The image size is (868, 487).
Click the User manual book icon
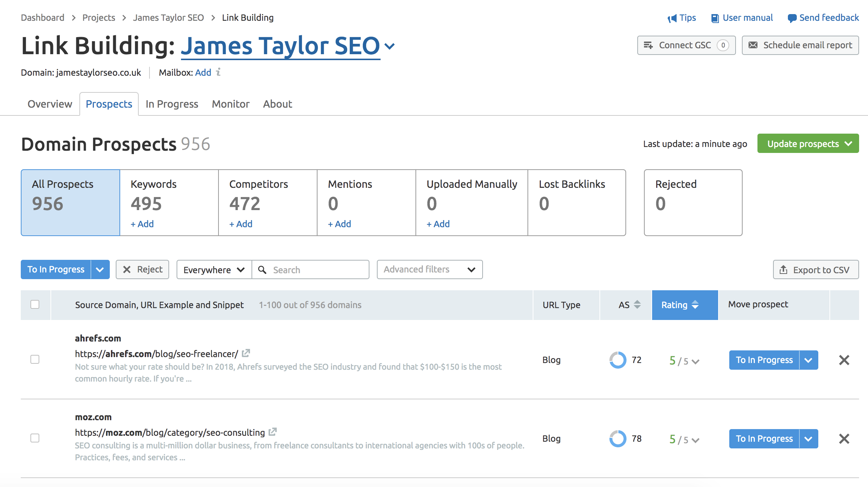[x=715, y=18]
